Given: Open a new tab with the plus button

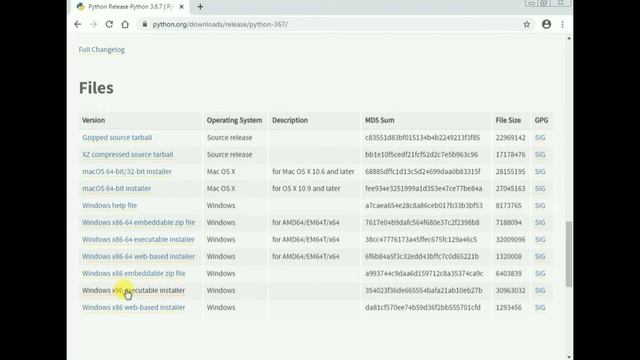Looking at the screenshot, I should click(200, 7).
